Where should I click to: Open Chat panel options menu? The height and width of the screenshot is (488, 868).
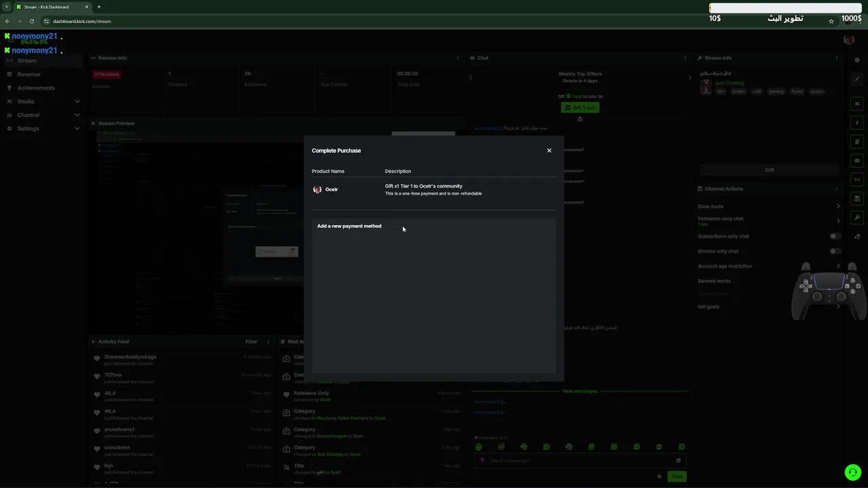[686, 58]
